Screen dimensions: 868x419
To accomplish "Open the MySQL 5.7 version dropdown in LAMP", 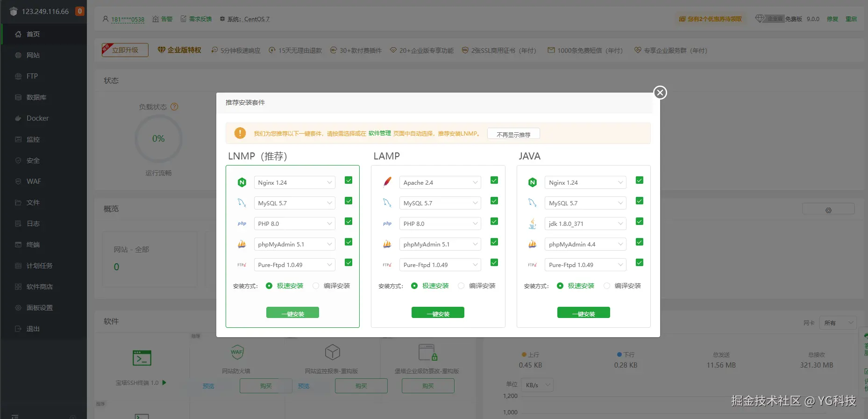I will coord(440,203).
